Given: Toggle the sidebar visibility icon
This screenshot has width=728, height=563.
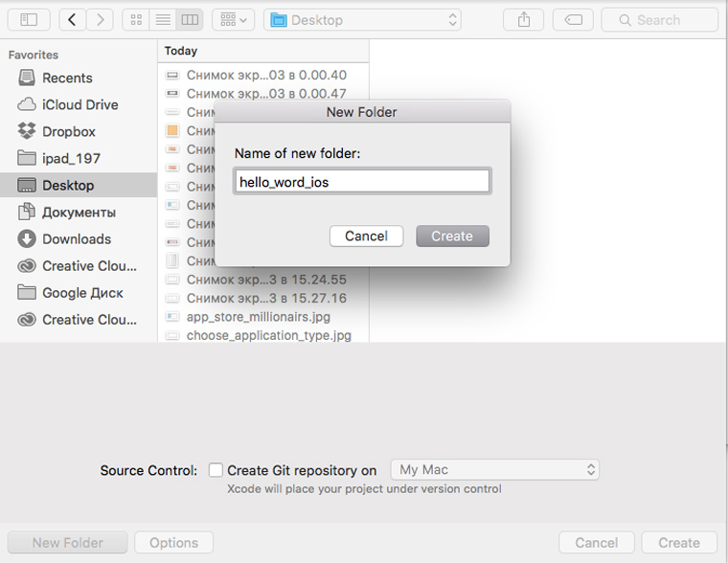Looking at the screenshot, I should [29, 20].
